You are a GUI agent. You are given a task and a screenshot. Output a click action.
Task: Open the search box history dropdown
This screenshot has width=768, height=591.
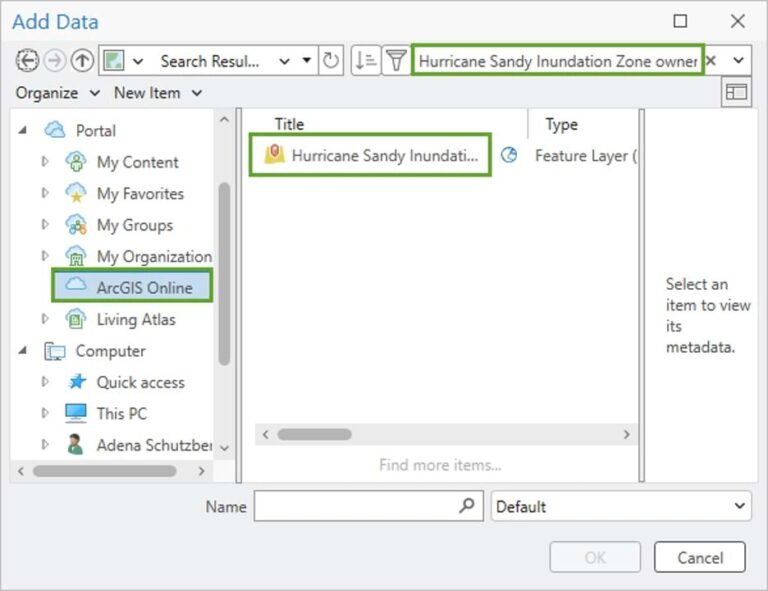[739, 60]
